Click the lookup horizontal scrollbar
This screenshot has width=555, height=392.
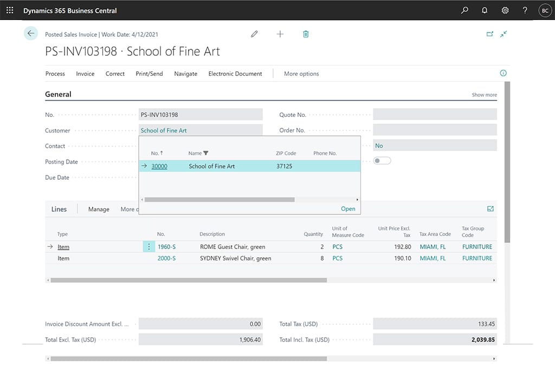tap(220, 200)
